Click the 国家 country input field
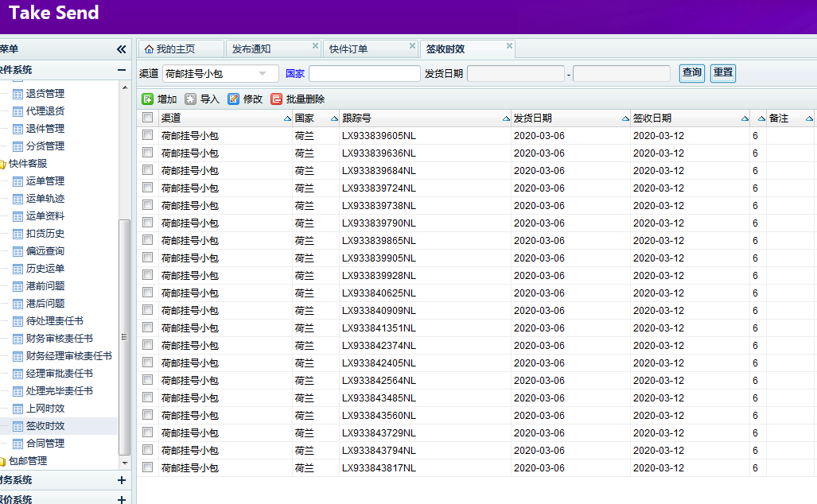Viewport: 817px width, 504px height. (x=364, y=72)
